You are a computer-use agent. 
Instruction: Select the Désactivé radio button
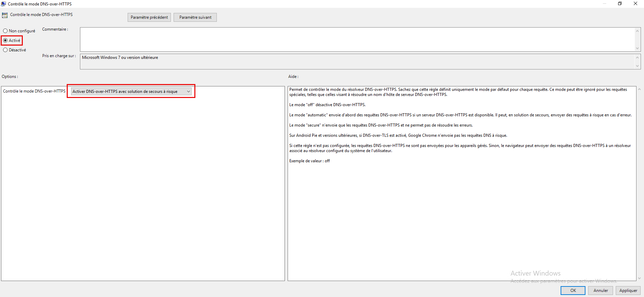[15, 50]
